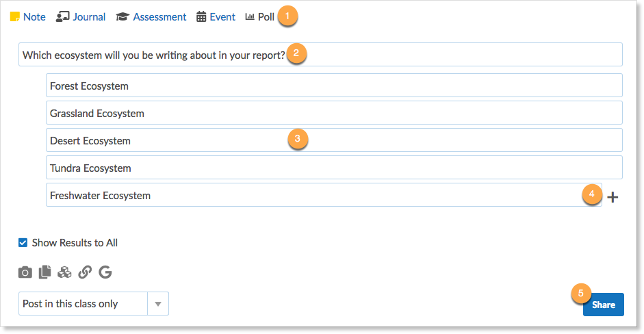This screenshot has height=334, width=644.
Task: Add another poll option with plus icon
Action: [613, 197]
